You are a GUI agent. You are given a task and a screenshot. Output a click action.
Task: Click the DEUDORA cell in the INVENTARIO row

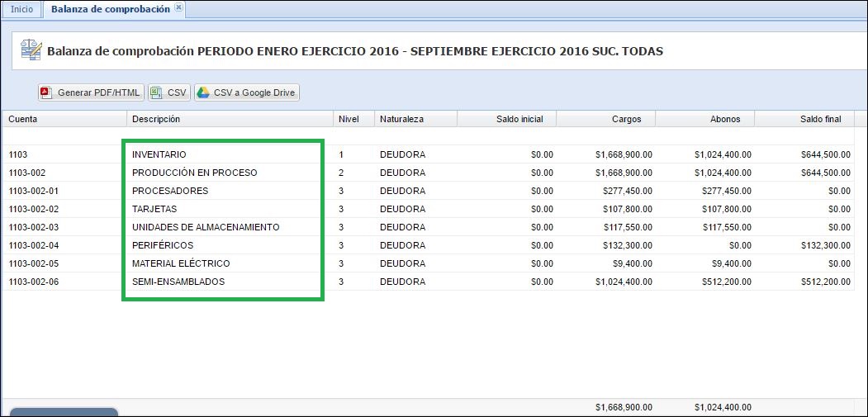(x=402, y=154)
